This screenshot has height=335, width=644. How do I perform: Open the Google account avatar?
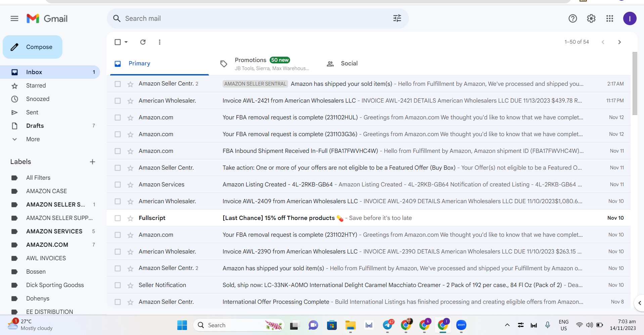(x=630, y=18)
